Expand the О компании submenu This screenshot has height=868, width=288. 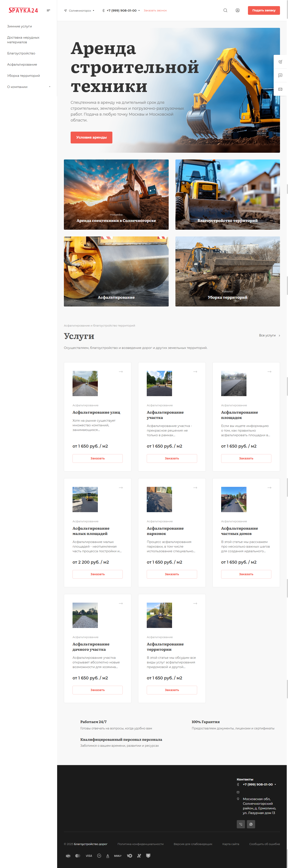pos(50,87)
